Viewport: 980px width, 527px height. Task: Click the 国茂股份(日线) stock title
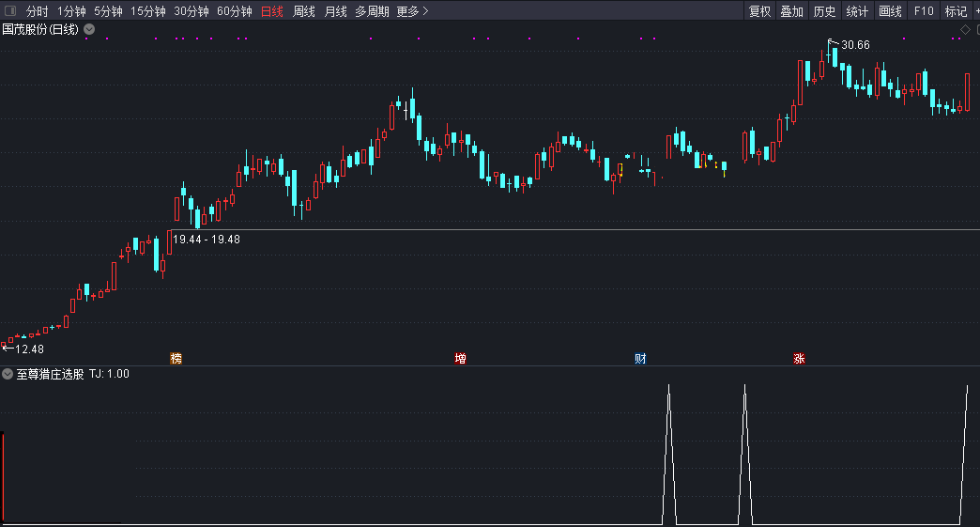(x=40, y=29)
